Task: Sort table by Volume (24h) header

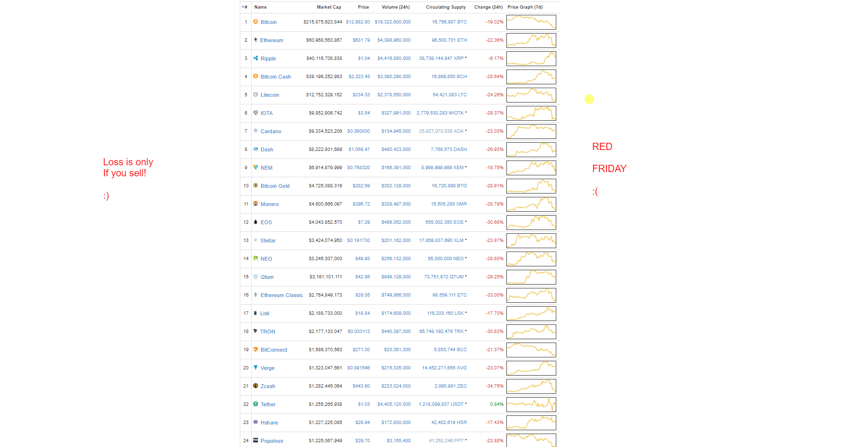Action: click(396, 7)
